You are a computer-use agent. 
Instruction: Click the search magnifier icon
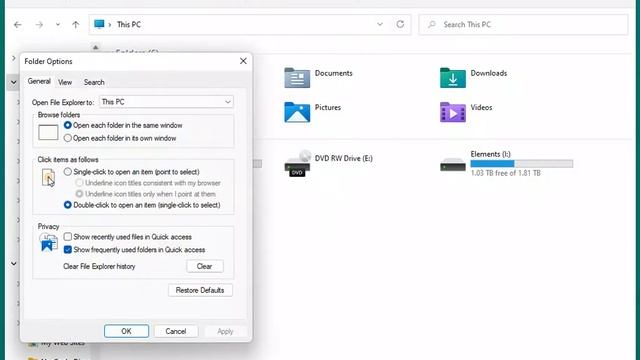431,24
